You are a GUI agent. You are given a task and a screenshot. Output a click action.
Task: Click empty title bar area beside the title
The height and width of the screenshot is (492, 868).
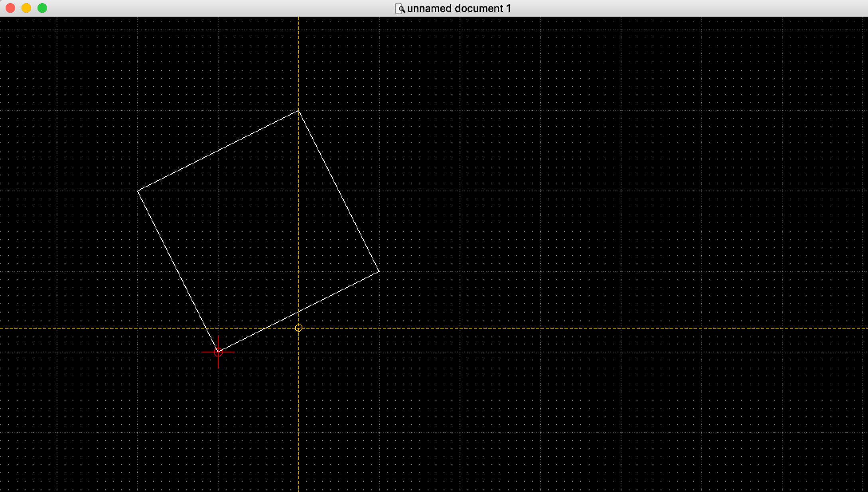click(x=638, y=8)
